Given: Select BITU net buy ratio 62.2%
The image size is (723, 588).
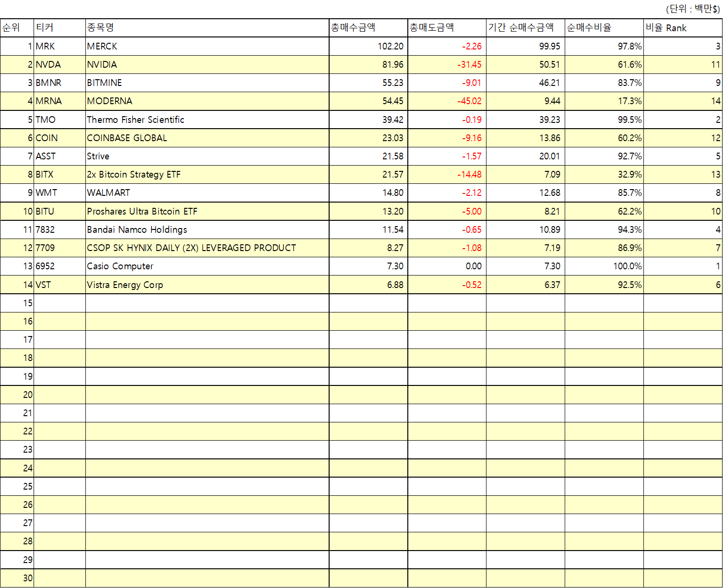Looking at the screenshot, I should tap(604, 211).
